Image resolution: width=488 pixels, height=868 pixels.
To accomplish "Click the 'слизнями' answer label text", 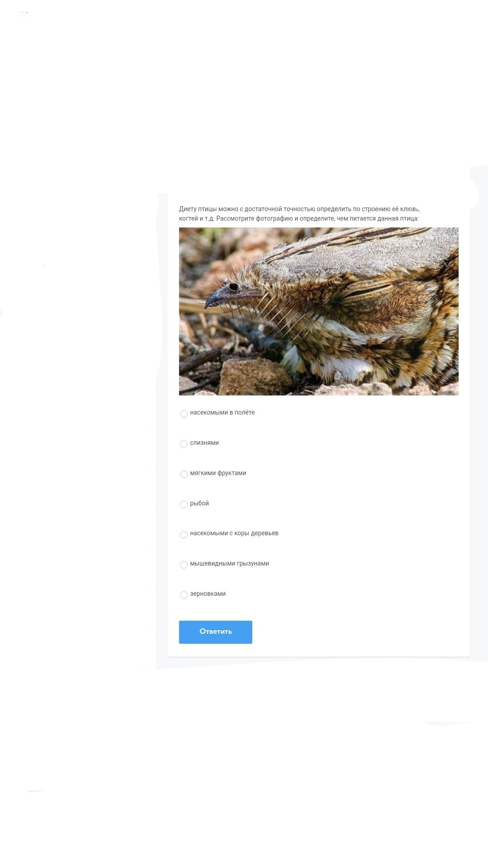I will pyautogui.click(x=204, y=443).
